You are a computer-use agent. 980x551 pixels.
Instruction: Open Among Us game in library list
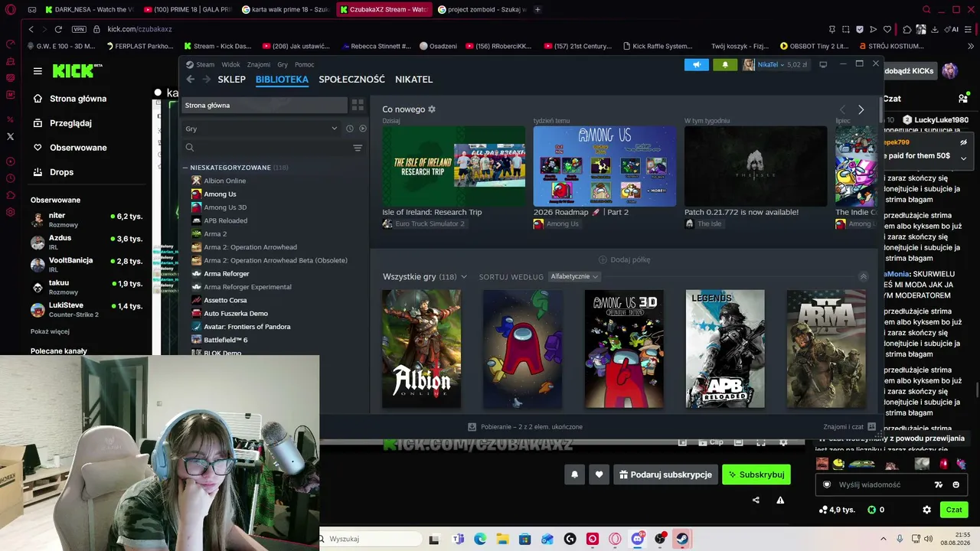tap(220, 194)
